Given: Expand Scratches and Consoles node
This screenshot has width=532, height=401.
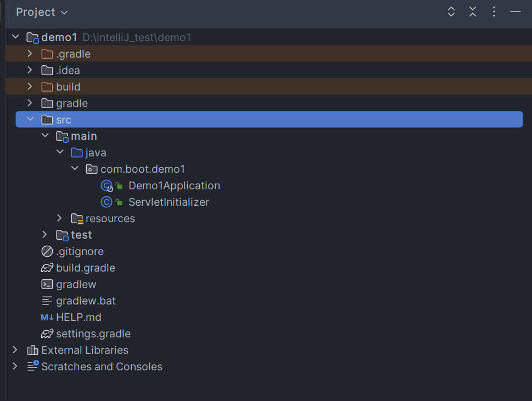Looking at the screenshot, I should coord(15,366).
